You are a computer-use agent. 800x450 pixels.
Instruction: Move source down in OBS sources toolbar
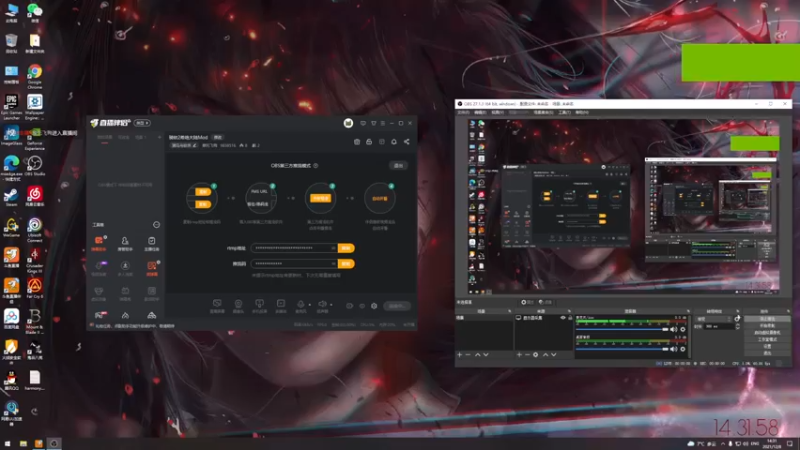[x=554, y=355]
